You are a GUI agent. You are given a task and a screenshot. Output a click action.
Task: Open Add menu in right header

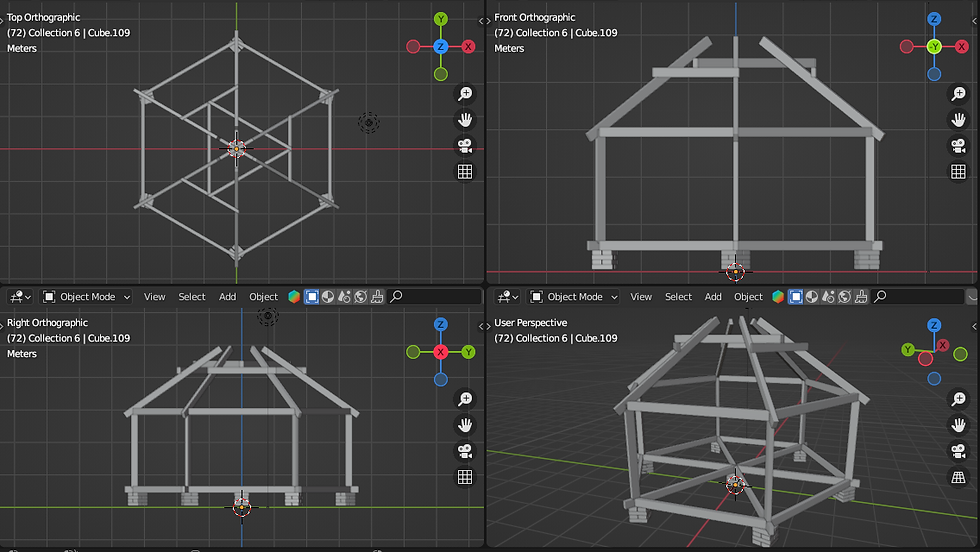pyautogui.click(x=713, y=296)
